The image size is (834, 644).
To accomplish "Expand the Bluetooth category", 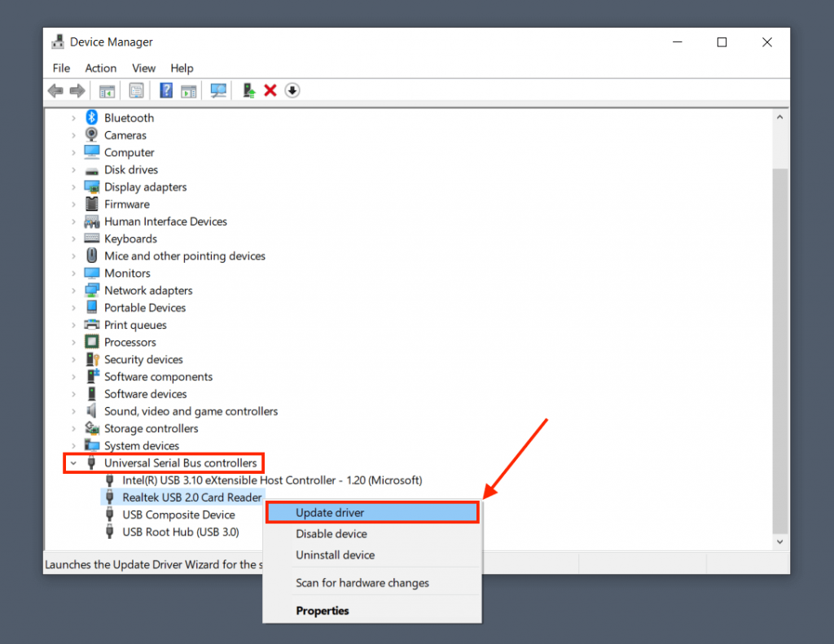I will click(73, 118).
